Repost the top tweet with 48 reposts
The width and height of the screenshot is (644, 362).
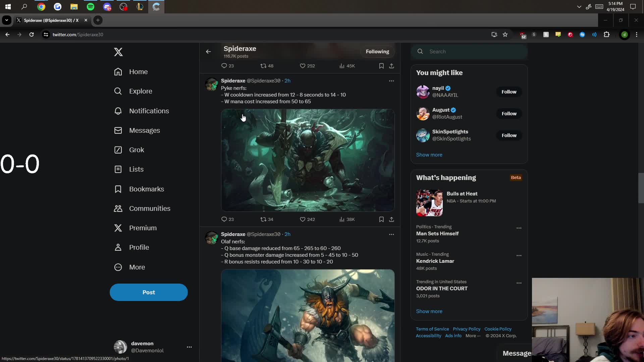[267, 66]
